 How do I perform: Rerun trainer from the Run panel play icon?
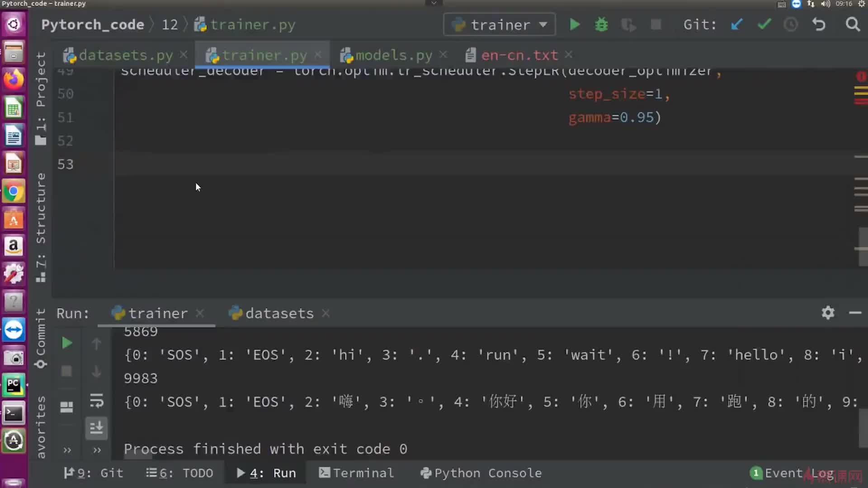[x=66, y=343]
